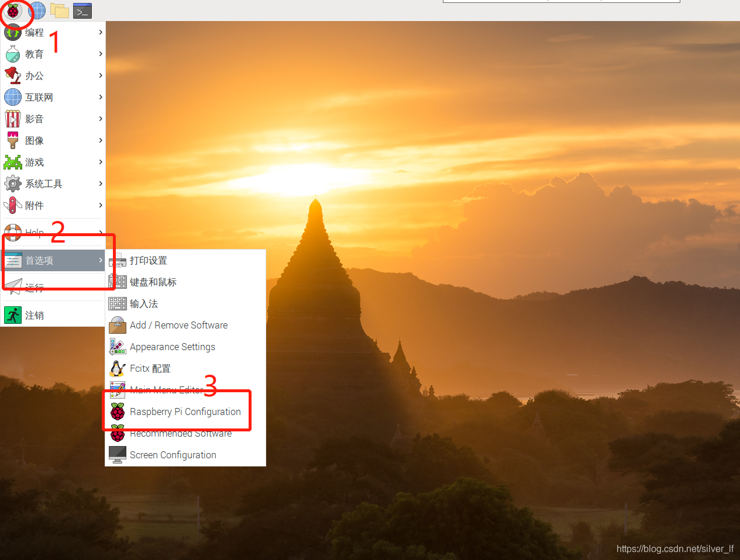Choose Add / Remove Software entry
The image size is (740, 560).
pos(185,325)
